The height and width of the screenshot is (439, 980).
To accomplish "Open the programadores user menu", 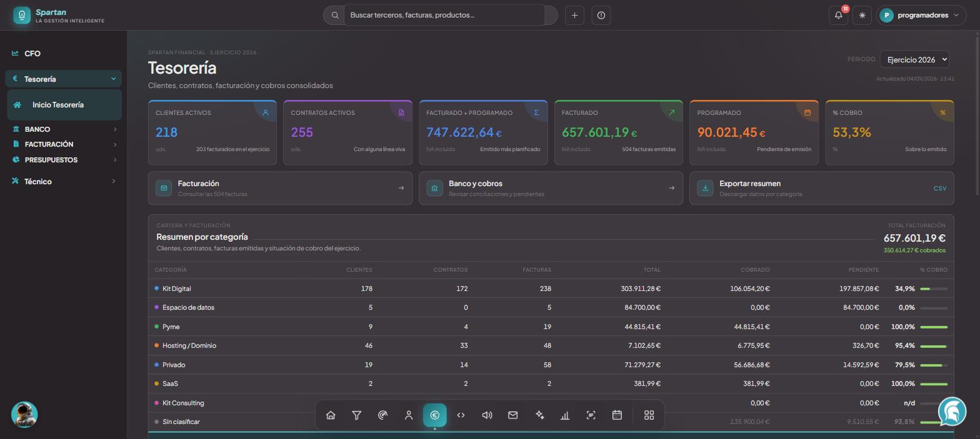I will click(x=921, y=15).
